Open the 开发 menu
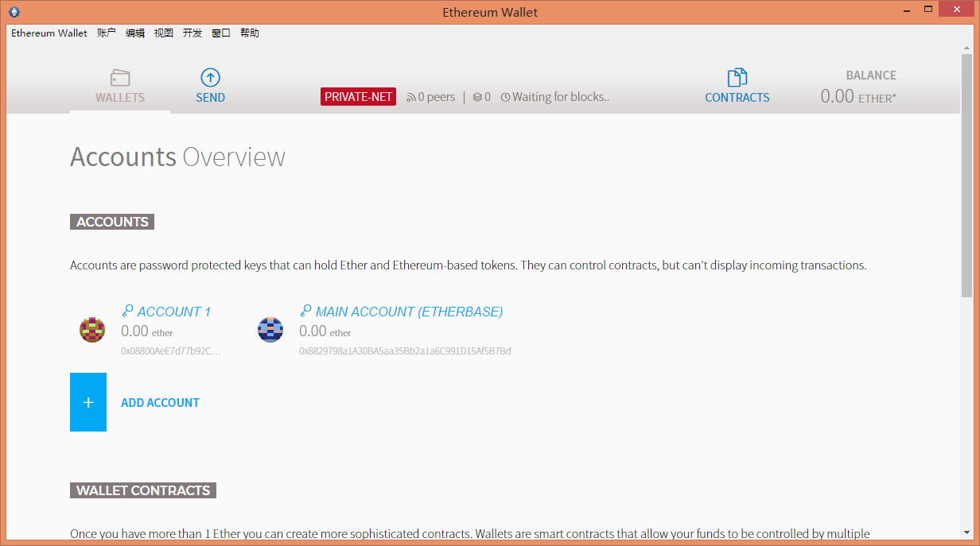980x546 pixels. (x=192, y=33)
